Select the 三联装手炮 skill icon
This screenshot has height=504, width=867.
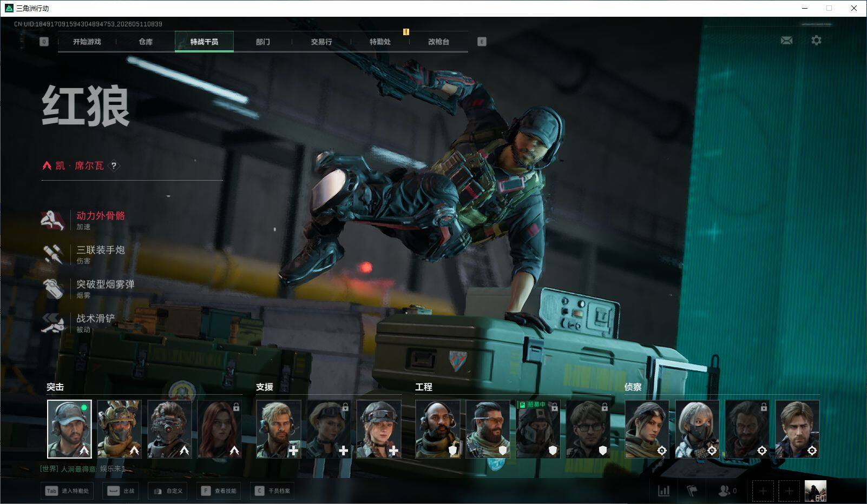coord(52,254)
